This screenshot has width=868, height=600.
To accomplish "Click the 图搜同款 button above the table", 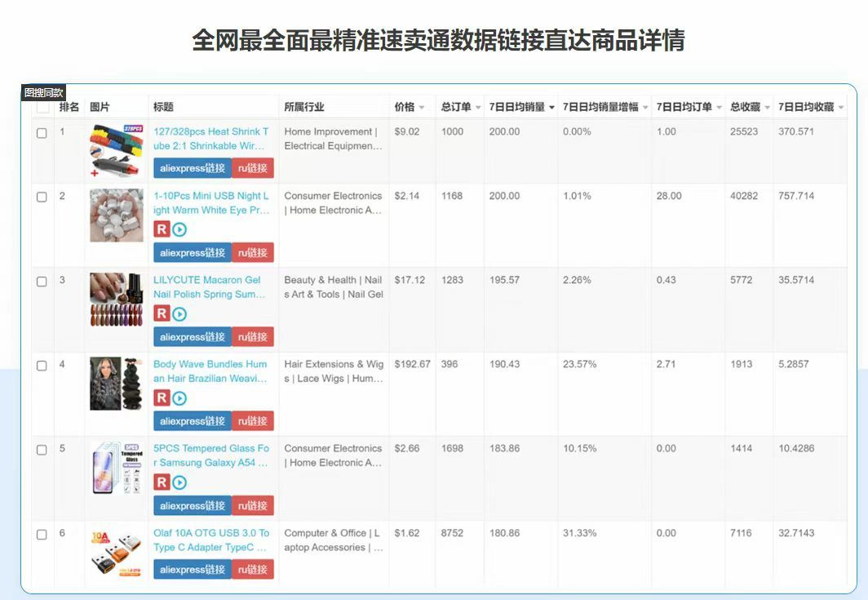I will pyautogui.click(x=44, y=92).
